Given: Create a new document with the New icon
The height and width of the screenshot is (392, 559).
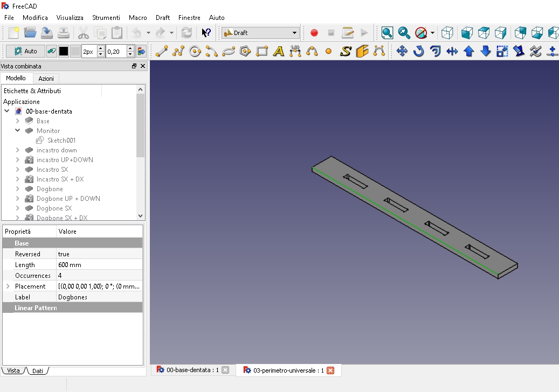Looking at the screenshot, I should pyautogui.click(x=13, y=33).
